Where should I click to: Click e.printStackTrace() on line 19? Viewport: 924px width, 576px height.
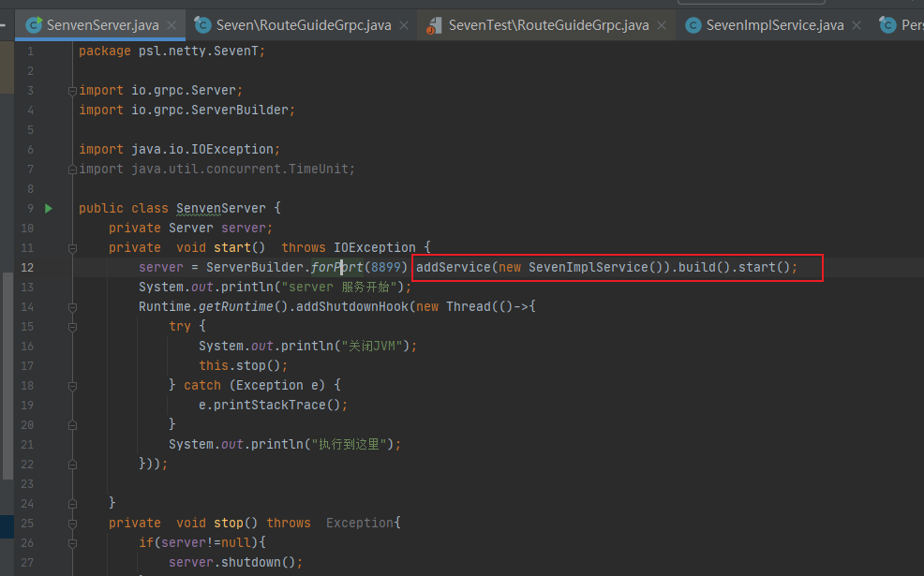(269, 406)
